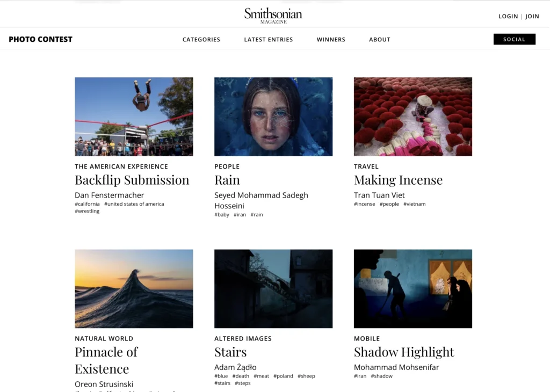Click the Login link
The height and width of the screenshot is (392, 550).
(x=508, y=17)
